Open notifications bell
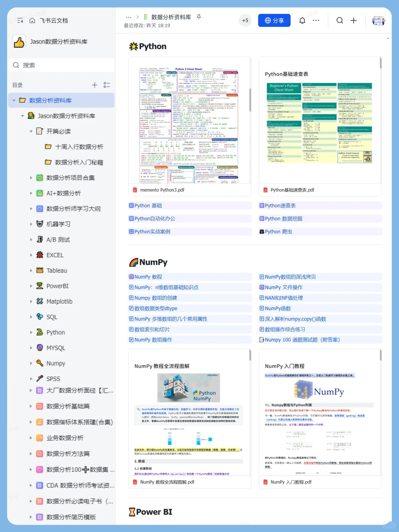The width and height of the screenshot is (399, 532). pos(302,21)
